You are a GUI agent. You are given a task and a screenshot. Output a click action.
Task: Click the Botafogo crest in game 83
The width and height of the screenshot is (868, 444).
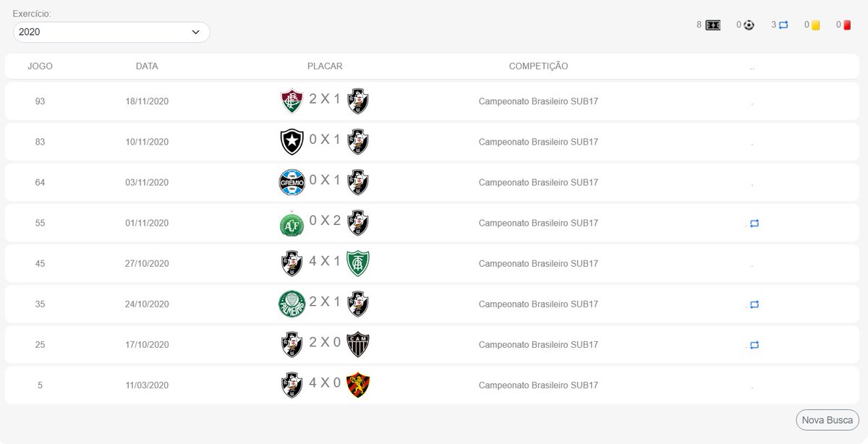click(x=292, y=142)
